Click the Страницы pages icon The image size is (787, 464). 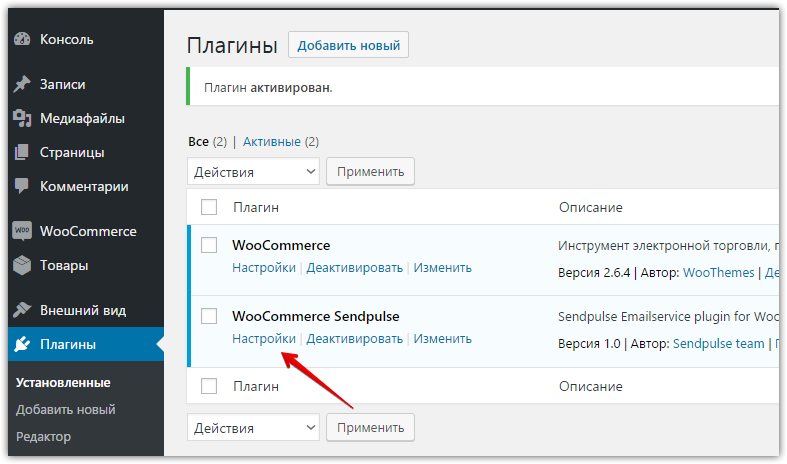(x=22, y=152)
